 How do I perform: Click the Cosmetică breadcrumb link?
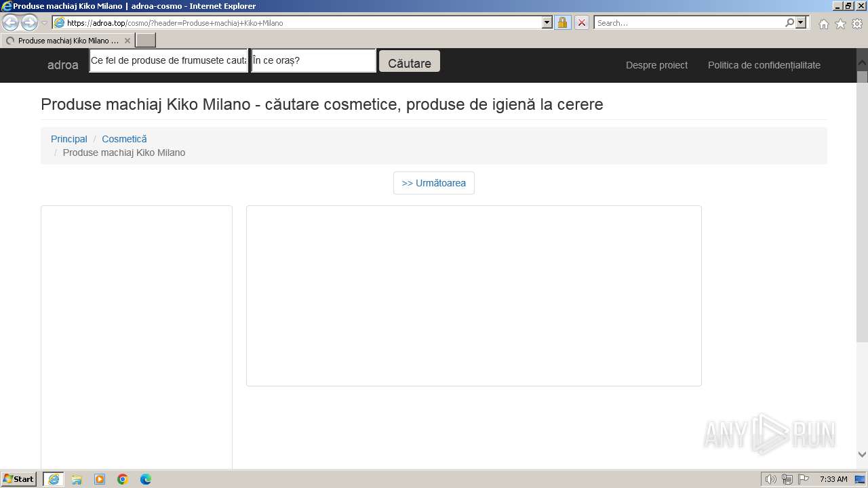[x=124, y=139]
